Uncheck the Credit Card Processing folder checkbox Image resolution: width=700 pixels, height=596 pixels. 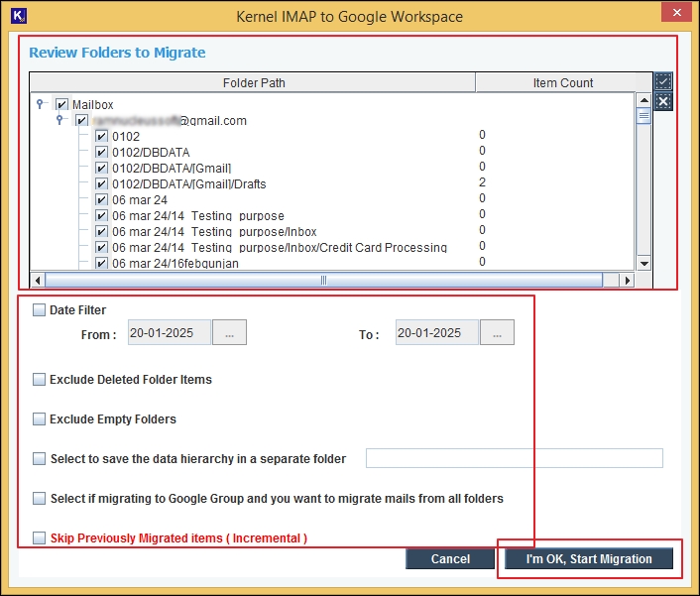pyautogui.click(x=101, y=247)
